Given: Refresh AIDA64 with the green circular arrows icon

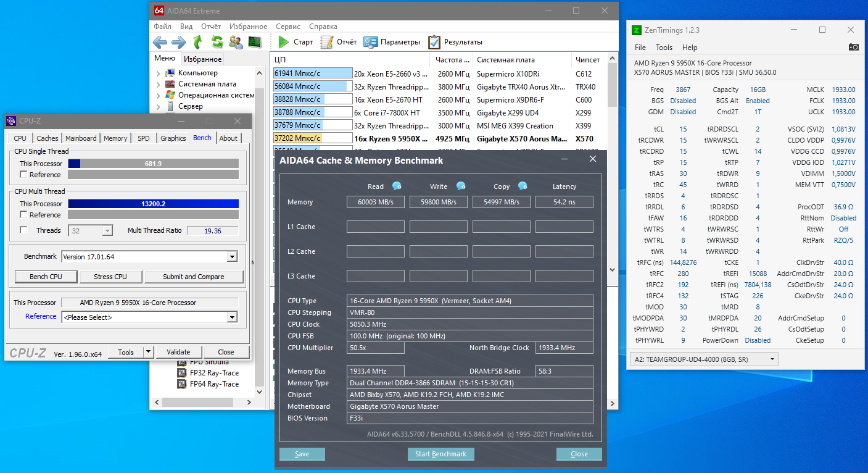Looking at the screenshot, I should click(x=217, y=42).
